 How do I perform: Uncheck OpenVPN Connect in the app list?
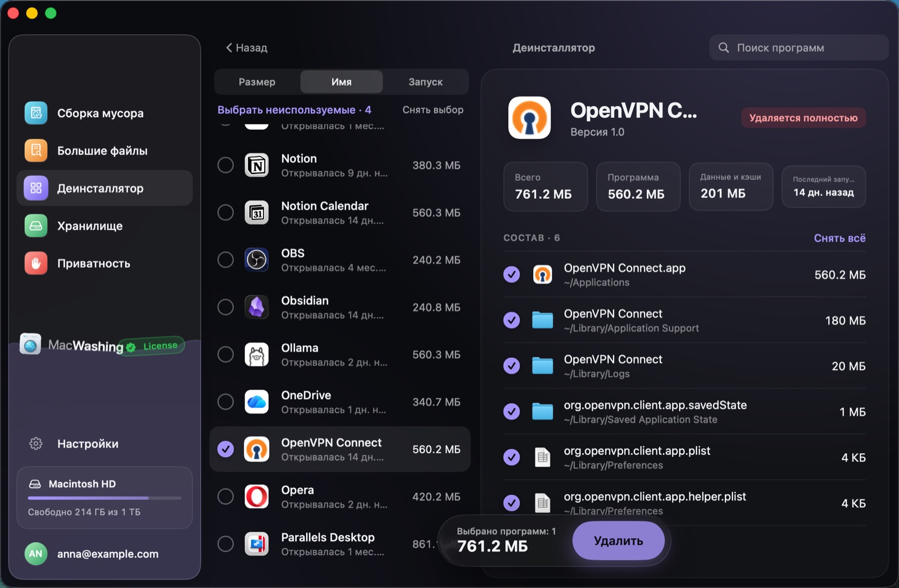click(225, 449)
